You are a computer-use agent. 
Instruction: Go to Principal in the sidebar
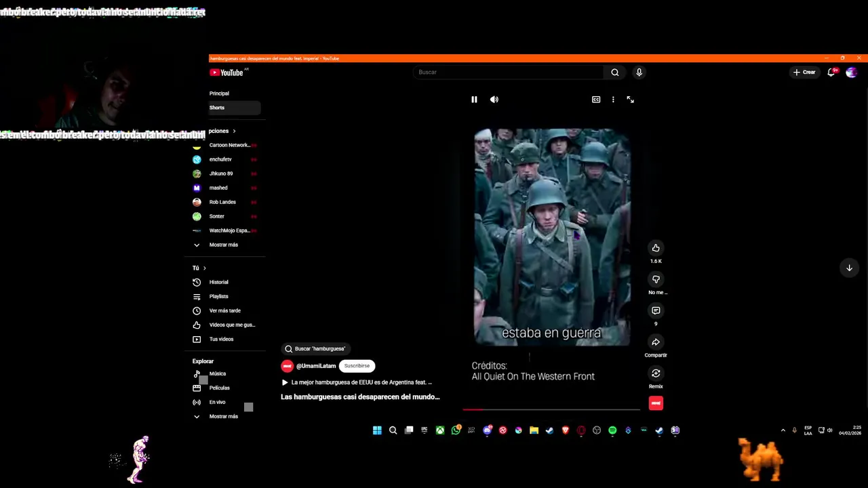point(219,94)
